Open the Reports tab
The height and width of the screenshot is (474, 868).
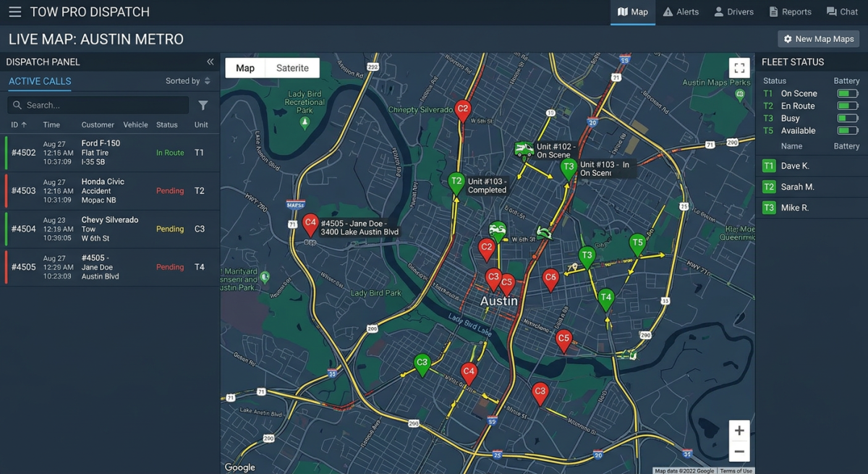click(790, 12)
